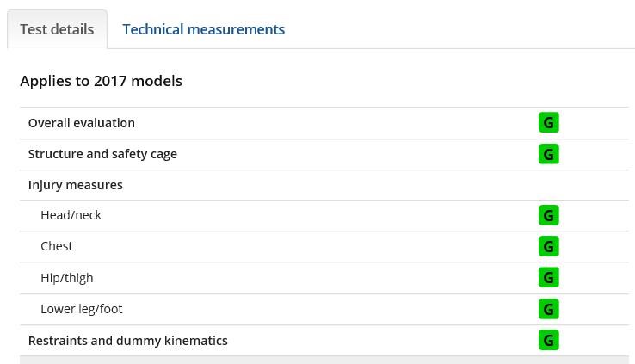The width and height of the screenshot is (635, 364).
Task: Select the Injury measures section row
Action: coord(324,185)
